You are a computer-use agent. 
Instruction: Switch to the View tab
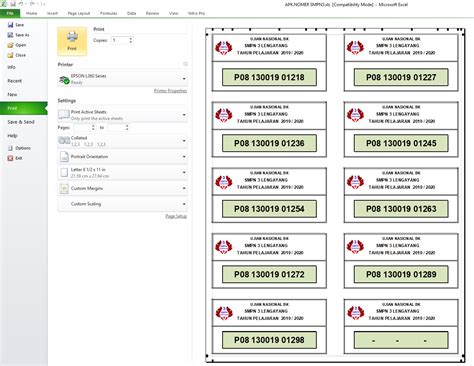tap(173, 13)
